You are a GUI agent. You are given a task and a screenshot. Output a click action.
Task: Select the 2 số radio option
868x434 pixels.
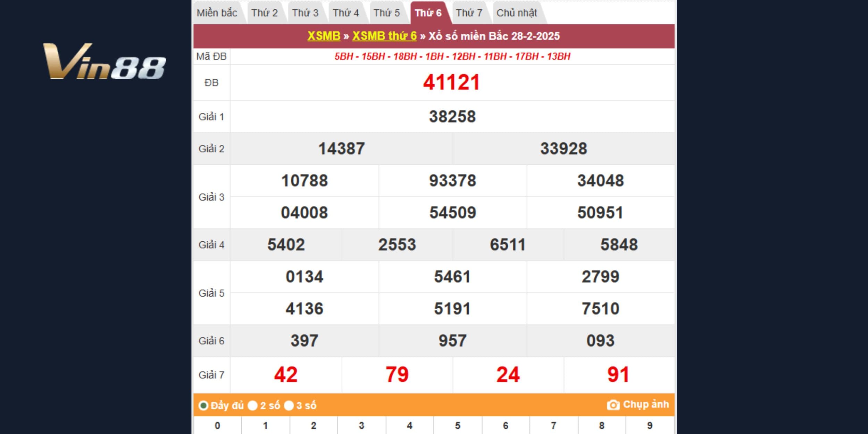(253, 406)
